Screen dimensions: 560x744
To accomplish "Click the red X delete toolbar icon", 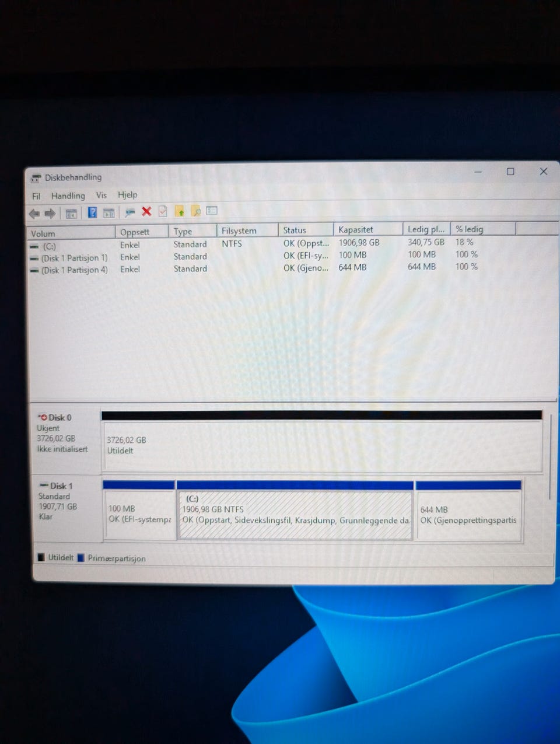I will tap(146, 212).
